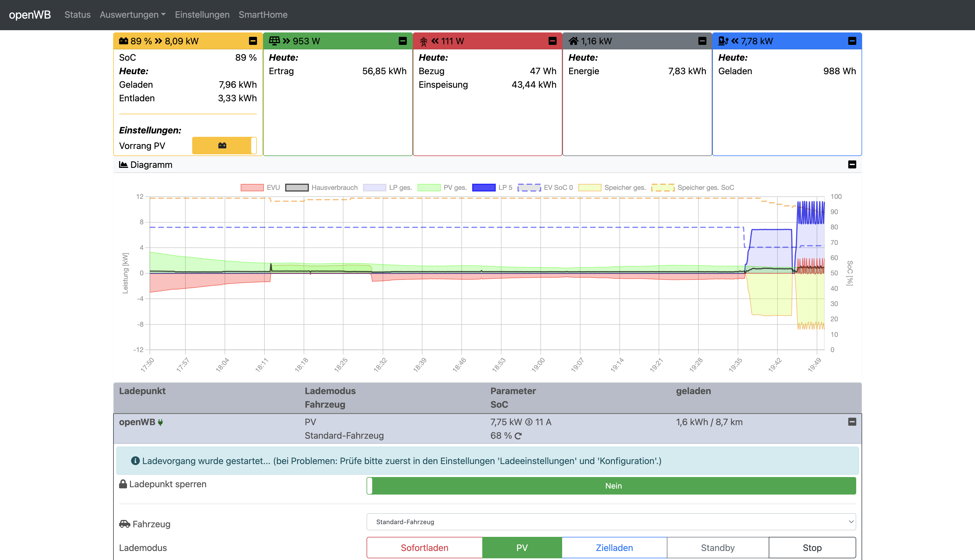Click the openWB brand logo

pos(30,15)
